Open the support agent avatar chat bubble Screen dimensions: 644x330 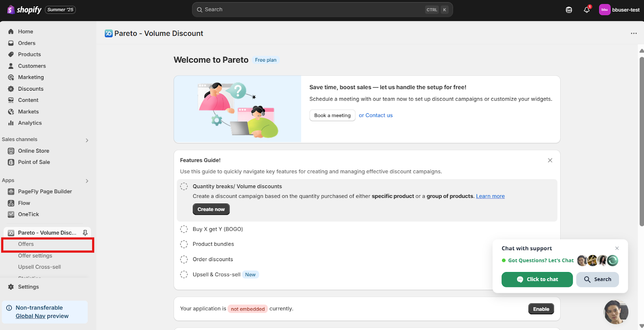pos(616,312)
